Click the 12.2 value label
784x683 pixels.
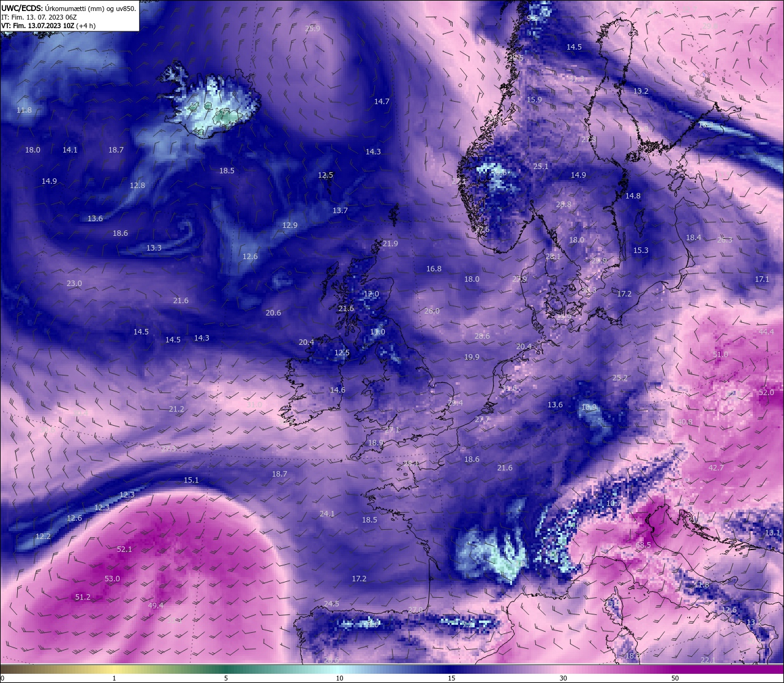(43, 536)
